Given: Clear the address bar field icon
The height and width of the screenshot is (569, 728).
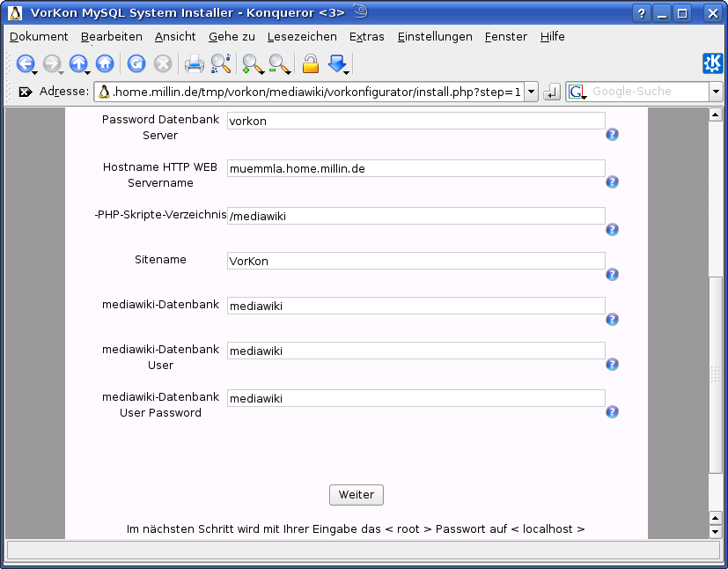Looking at the screenshot, I should 25,92.
